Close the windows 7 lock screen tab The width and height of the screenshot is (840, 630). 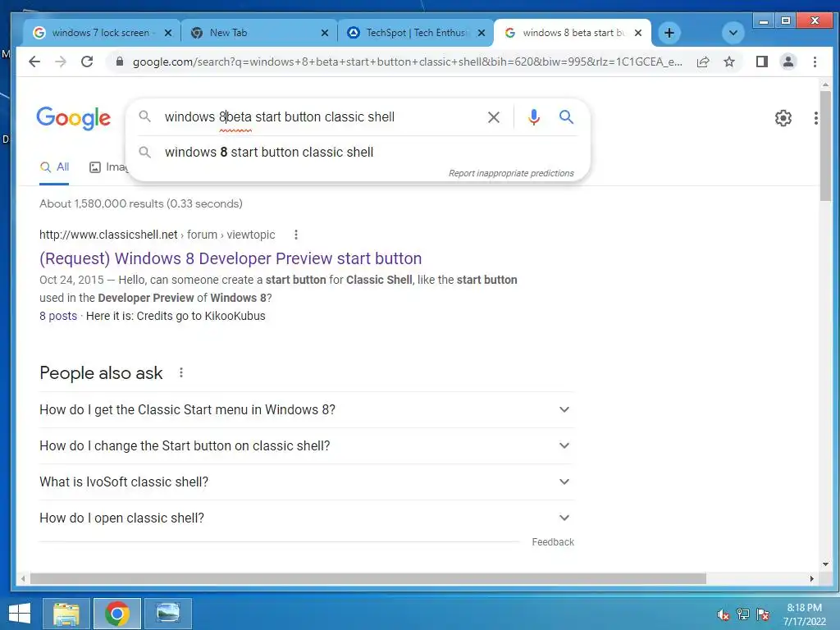167,33
